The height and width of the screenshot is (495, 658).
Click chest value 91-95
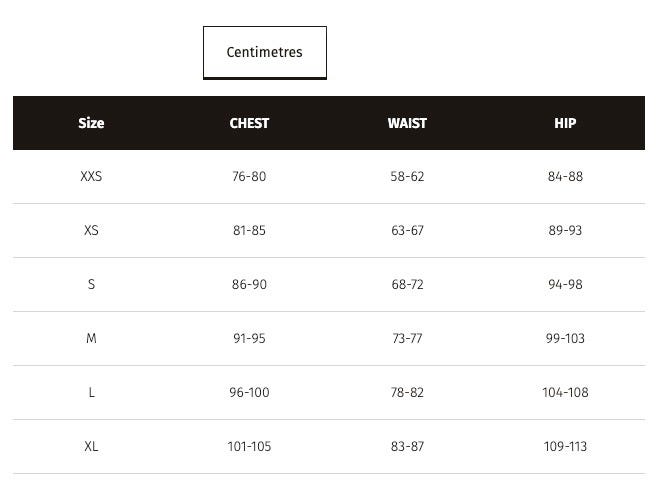249,338
